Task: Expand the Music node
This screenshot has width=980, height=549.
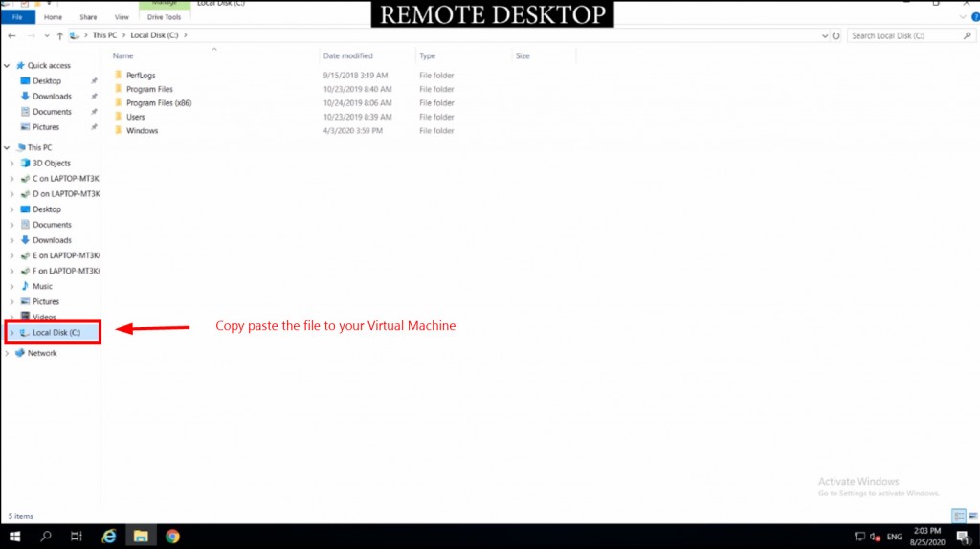Action: (11, 286)
